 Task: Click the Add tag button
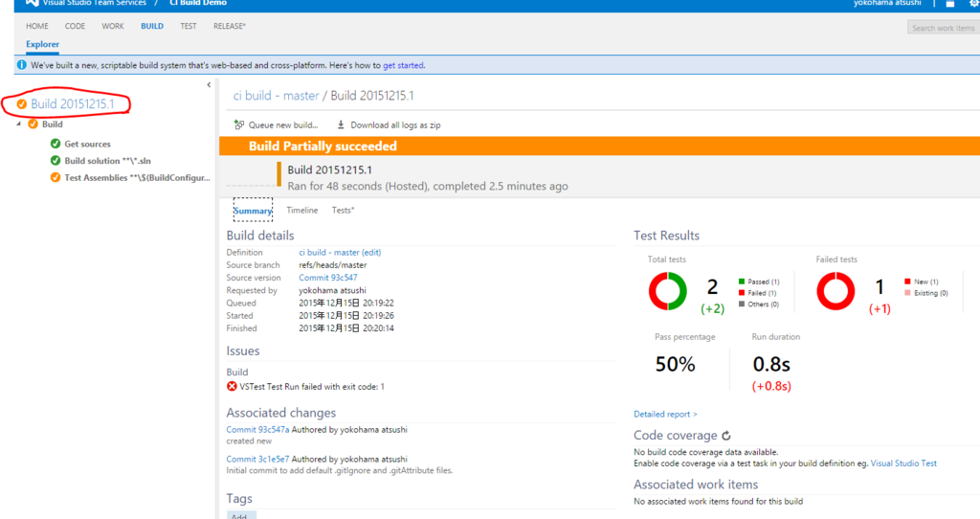coord(240,515)
